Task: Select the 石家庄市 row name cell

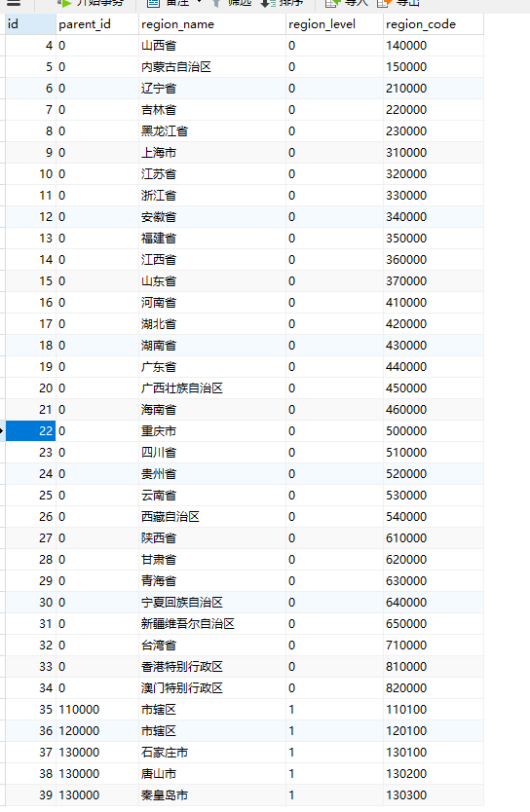Action: [x=211, y=752]
